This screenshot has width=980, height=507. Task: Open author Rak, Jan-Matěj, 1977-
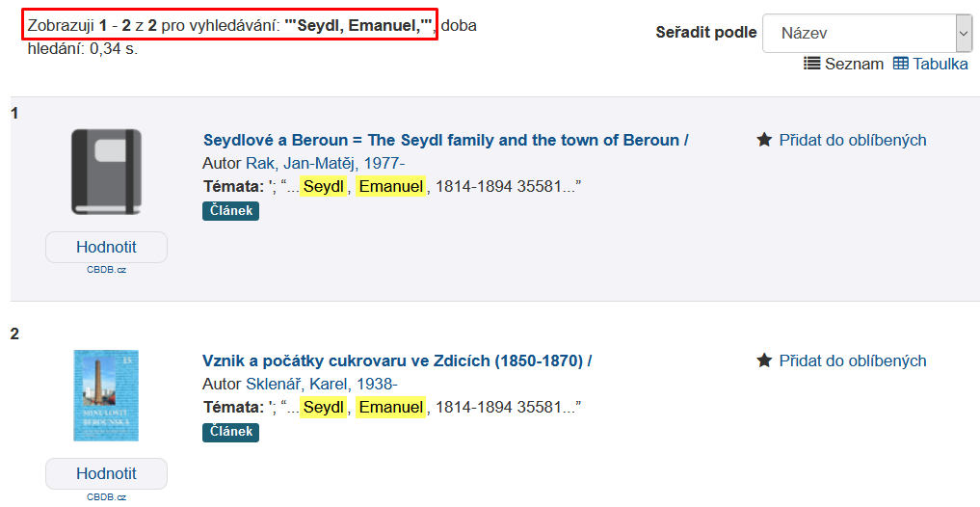[325, 163]
